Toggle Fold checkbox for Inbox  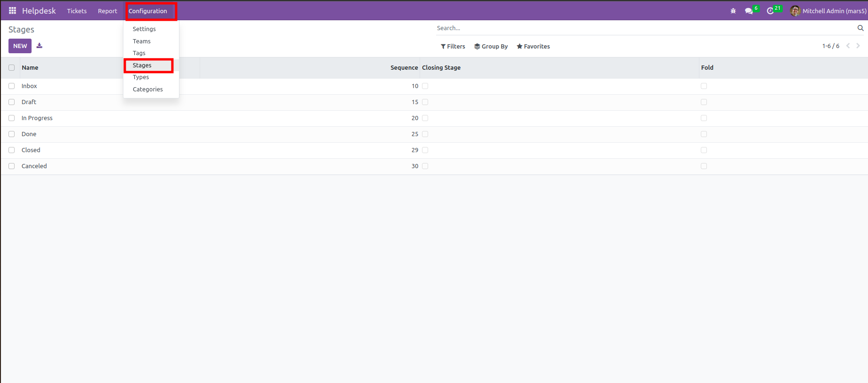coord(704,86)
